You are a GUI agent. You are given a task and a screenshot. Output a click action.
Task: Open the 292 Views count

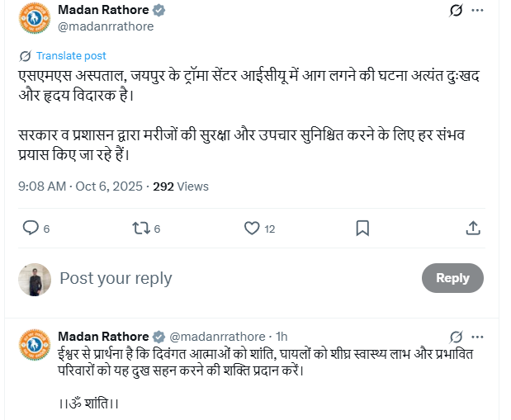tap(181, 186)
